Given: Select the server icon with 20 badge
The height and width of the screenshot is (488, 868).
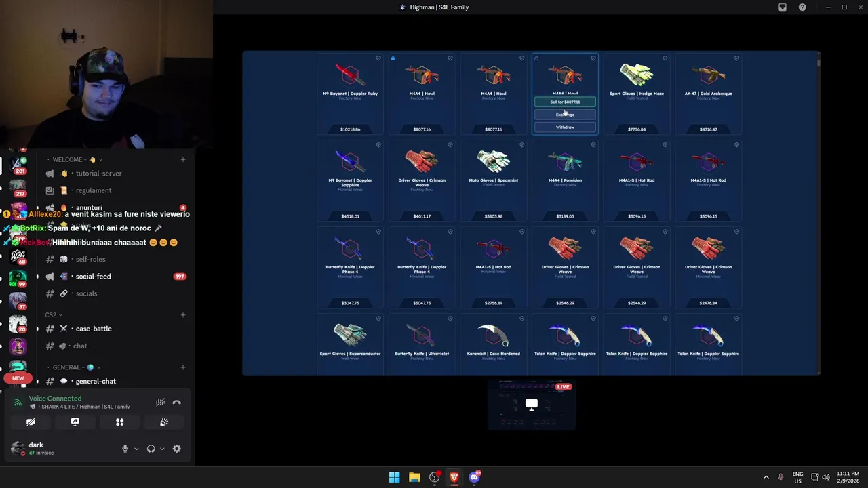Looking at the screenshot, I should [x=18, y=324].
